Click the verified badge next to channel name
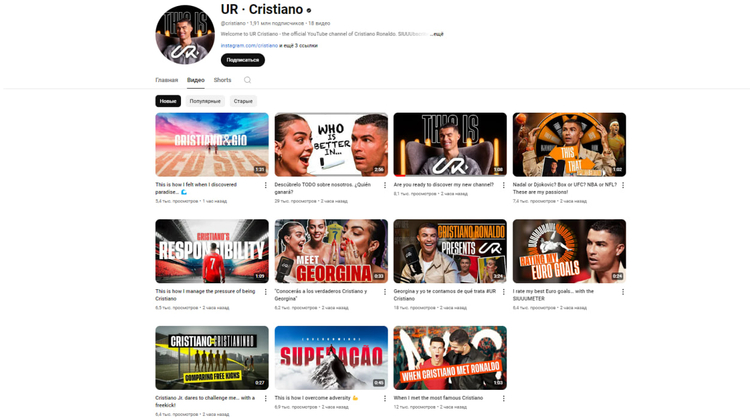This screenshot has height=420, width=750. coord(309,10)
